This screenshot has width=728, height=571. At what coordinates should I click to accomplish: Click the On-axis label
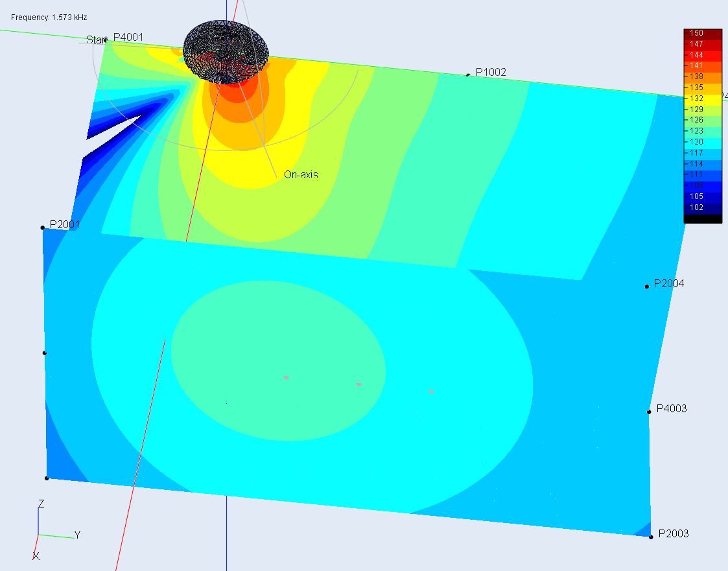click(x=301, y=174)
